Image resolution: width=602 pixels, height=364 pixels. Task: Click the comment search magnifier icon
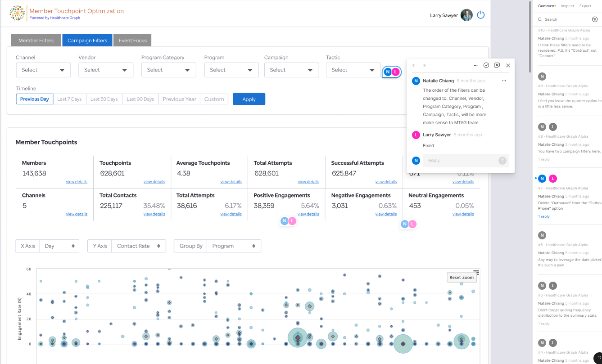tap(540, 19)
